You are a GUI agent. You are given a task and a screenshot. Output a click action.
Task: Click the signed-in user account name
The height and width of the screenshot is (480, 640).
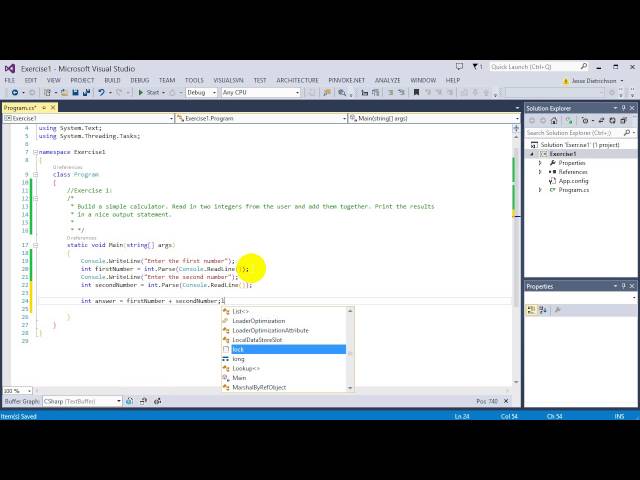(x=594, y=81)
